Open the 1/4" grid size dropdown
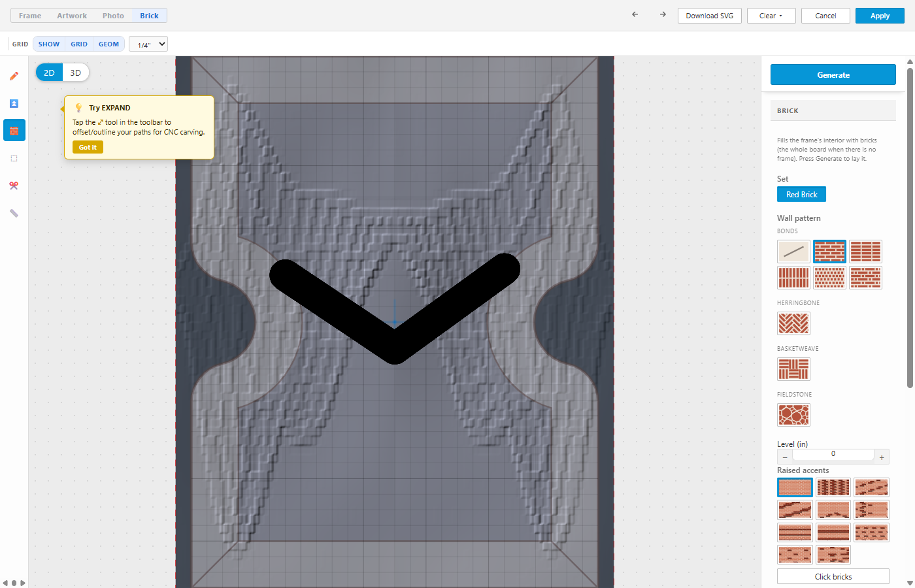The height and width of the screenshot is (588, 915). pyautogui.click(x=148, y=44)
